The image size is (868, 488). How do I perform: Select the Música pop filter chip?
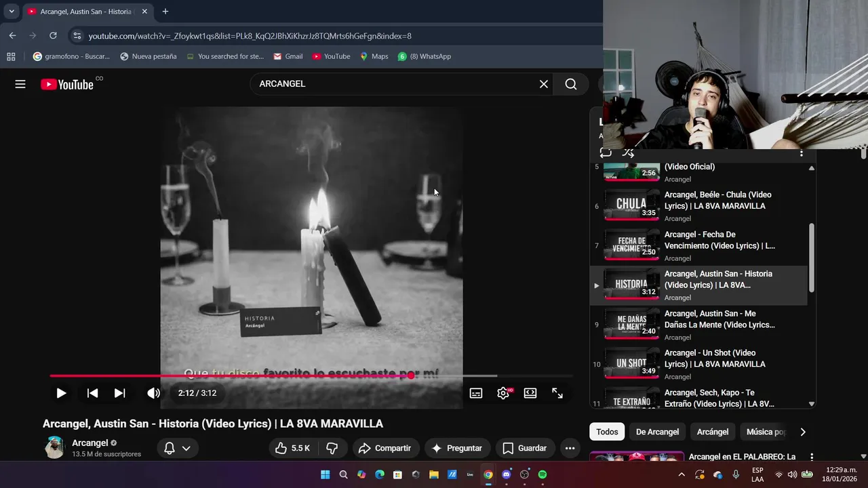tap(765, 432)
